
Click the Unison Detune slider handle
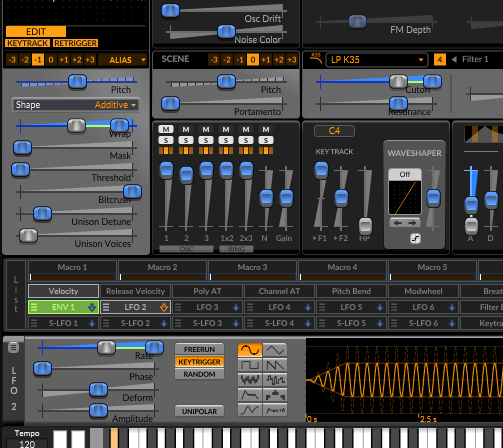tap(42, 213)
